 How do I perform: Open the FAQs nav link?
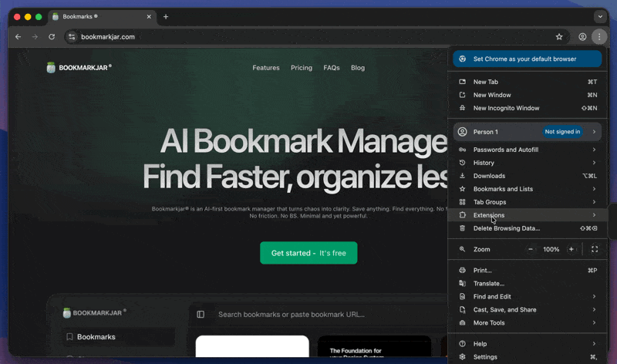tap(332, 68)
